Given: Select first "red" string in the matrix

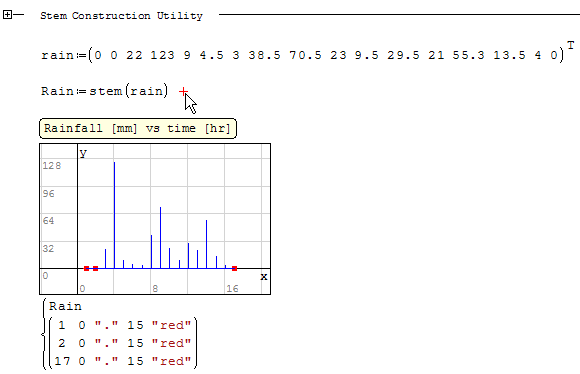Looking at the screenshot, I should coord(172,325).
